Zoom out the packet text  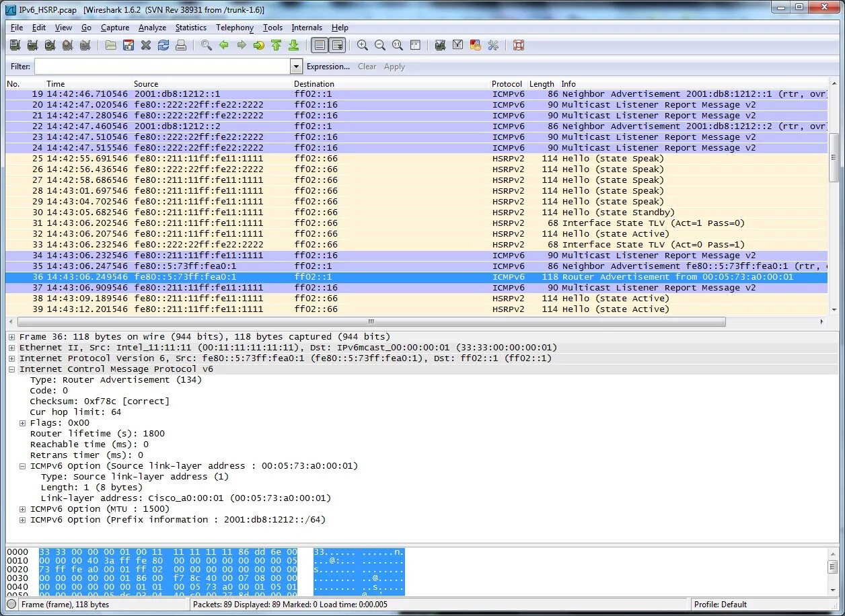pos(380,45)
